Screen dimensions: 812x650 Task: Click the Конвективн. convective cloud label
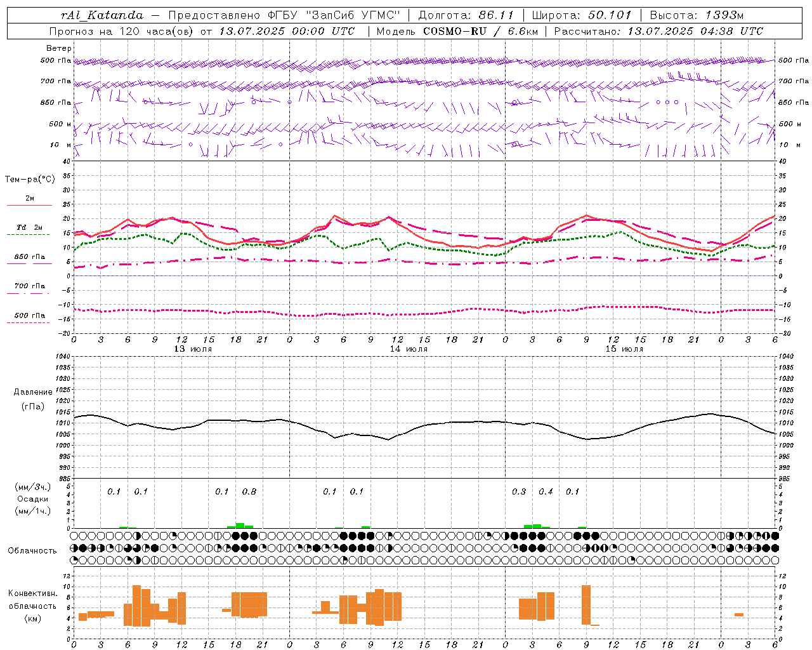pyautogui.click(x=33, y=594)
